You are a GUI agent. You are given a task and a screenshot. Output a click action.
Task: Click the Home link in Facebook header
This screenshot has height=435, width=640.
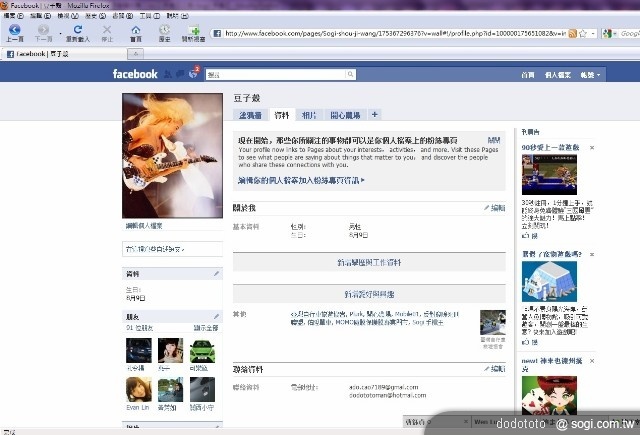(528, 75)
